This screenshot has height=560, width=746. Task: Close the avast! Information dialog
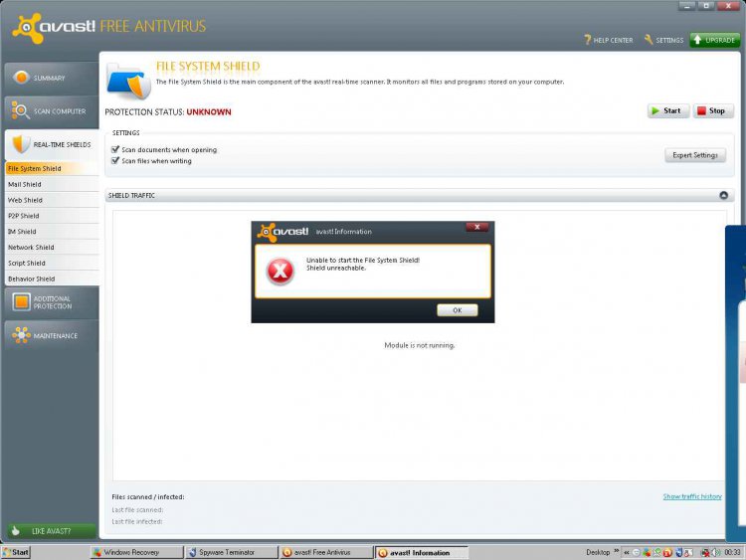click(476, 227)
